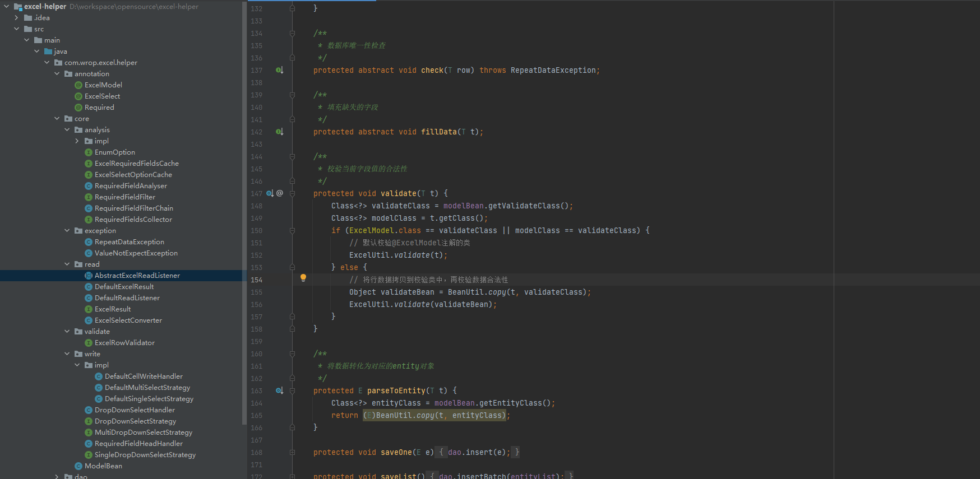Expand the folded saveOne method at line 168
Image resolution: width=980 pixels, height=479 pixels.
click(x=292, y=452)
